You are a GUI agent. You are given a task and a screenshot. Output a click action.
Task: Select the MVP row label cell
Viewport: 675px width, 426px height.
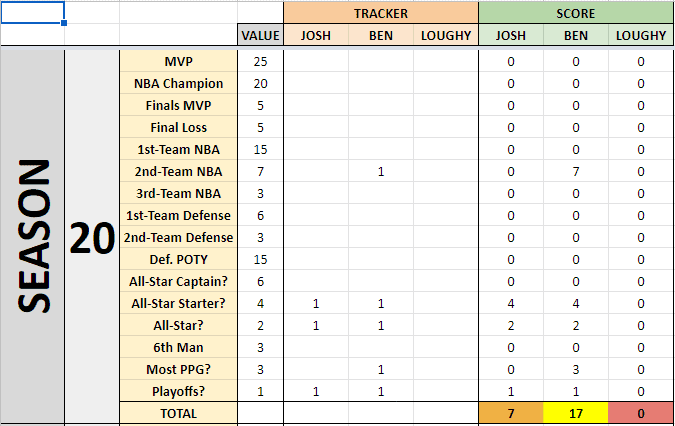point(179,61)
